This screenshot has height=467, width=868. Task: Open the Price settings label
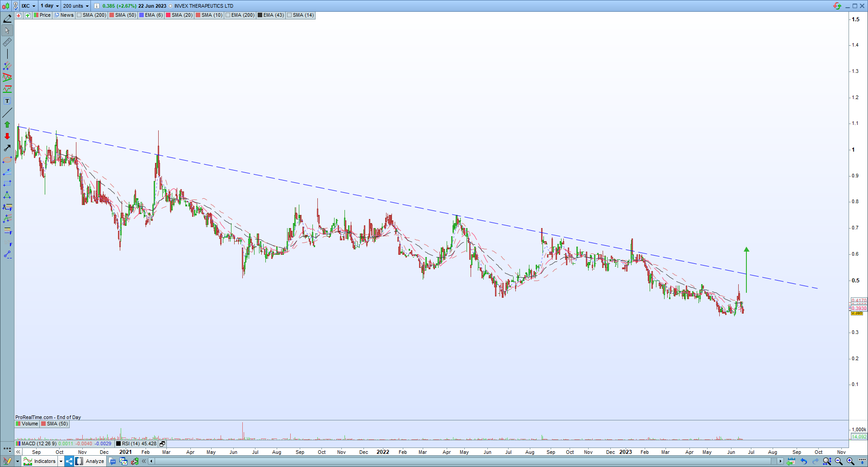pos(42,15)
